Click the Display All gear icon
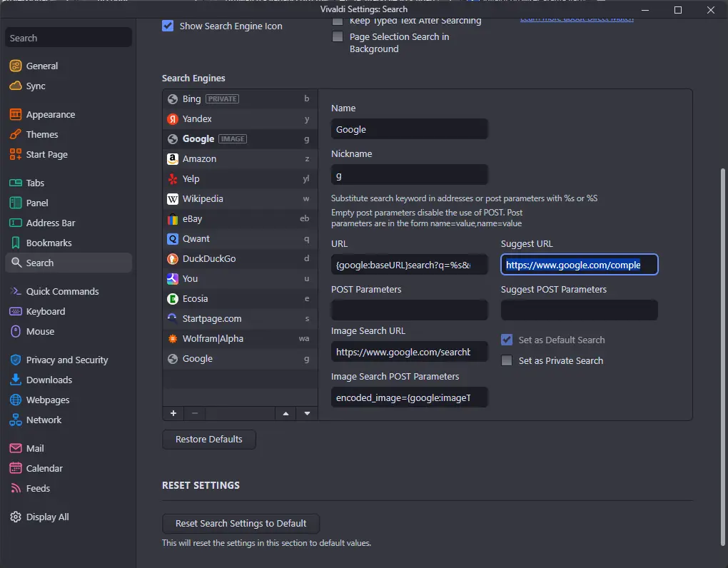This screenshot has width=728, height=568. click(15, 517)
